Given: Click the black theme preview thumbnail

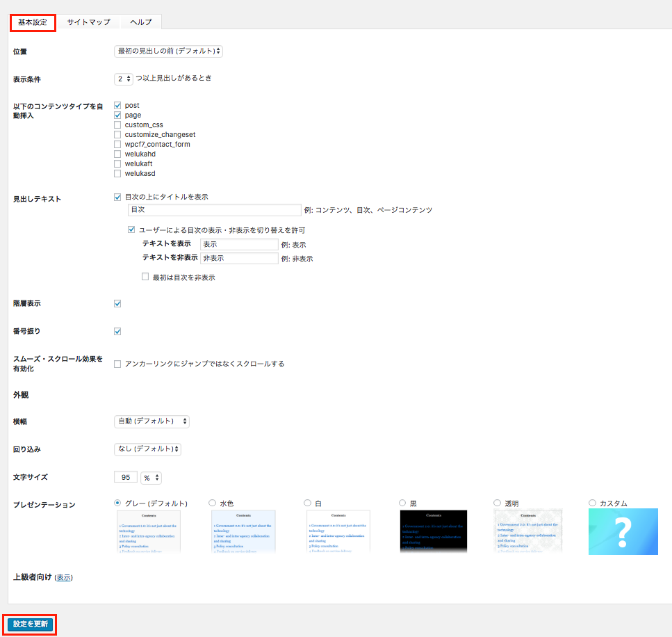Looking at the screenshot, I should 433,531.
